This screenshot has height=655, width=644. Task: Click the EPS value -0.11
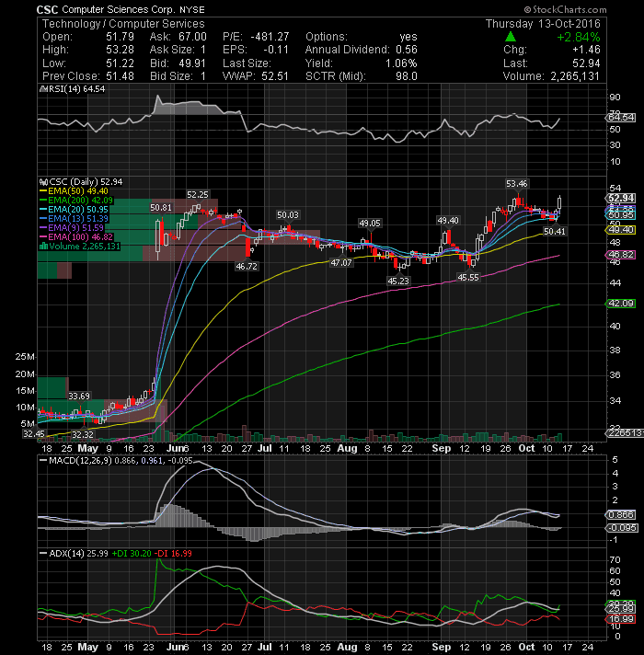(276, 50)
